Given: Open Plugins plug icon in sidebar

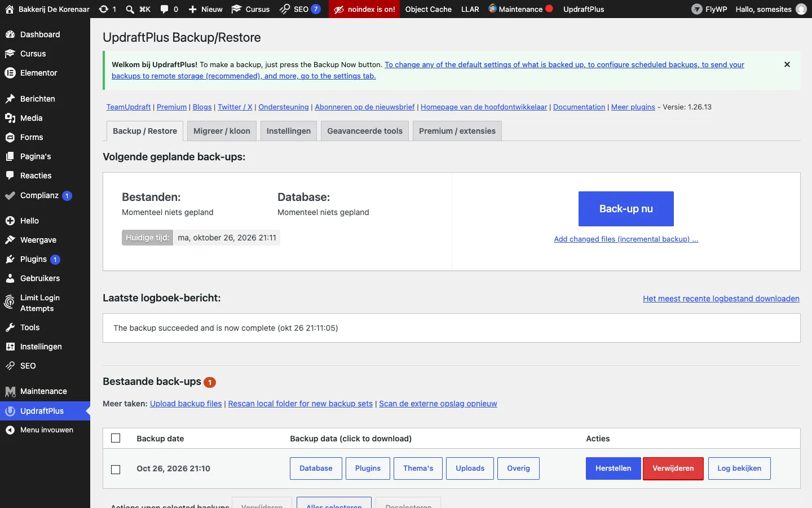Looking at the screenshot, I should [x=10, y=259].
